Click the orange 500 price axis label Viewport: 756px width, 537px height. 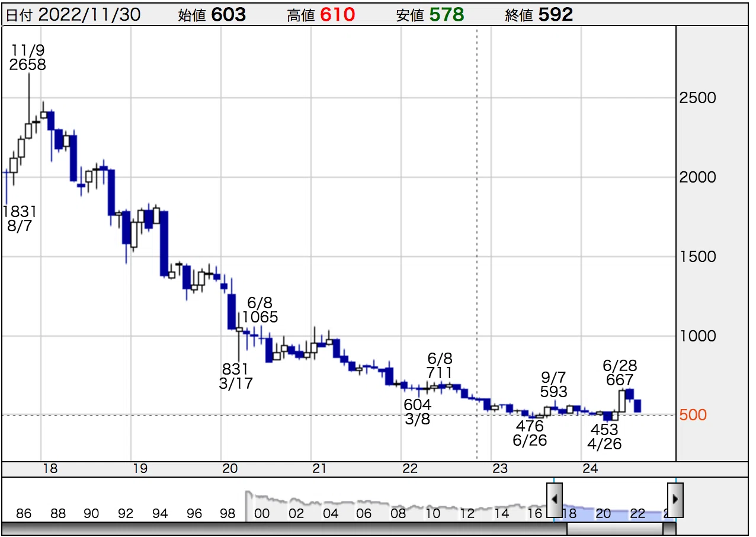(693, 415)
